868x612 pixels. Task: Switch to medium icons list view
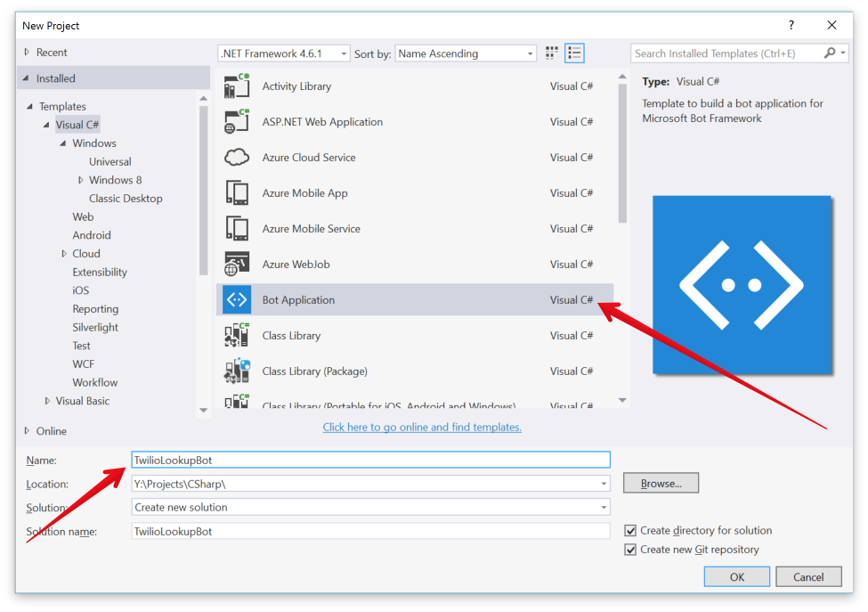tap(574, 53)
